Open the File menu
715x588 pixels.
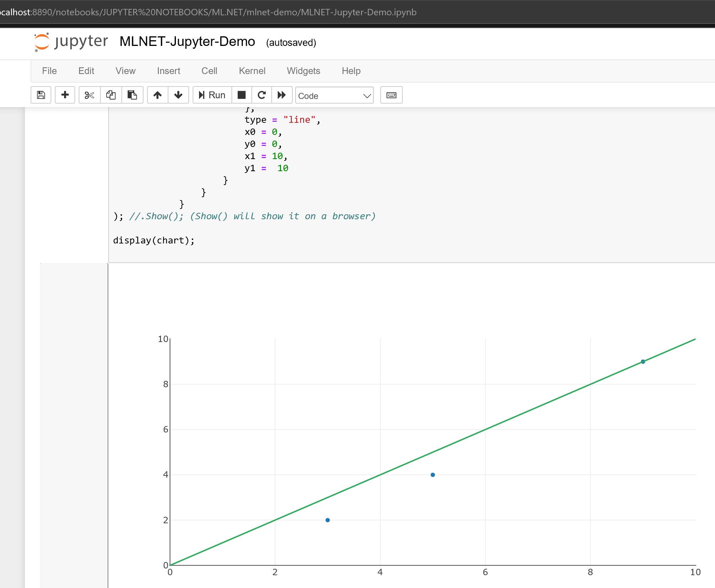(49, 71)
